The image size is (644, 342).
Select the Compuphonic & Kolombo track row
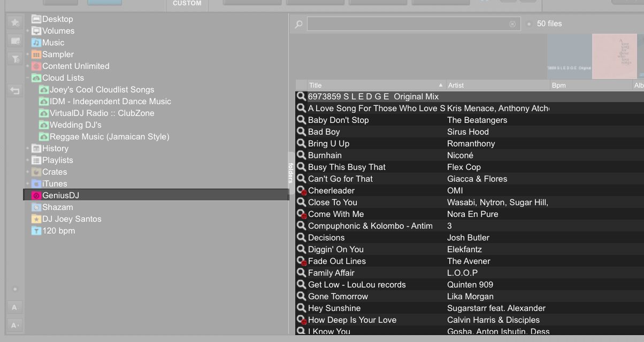(x=470, y=226)
